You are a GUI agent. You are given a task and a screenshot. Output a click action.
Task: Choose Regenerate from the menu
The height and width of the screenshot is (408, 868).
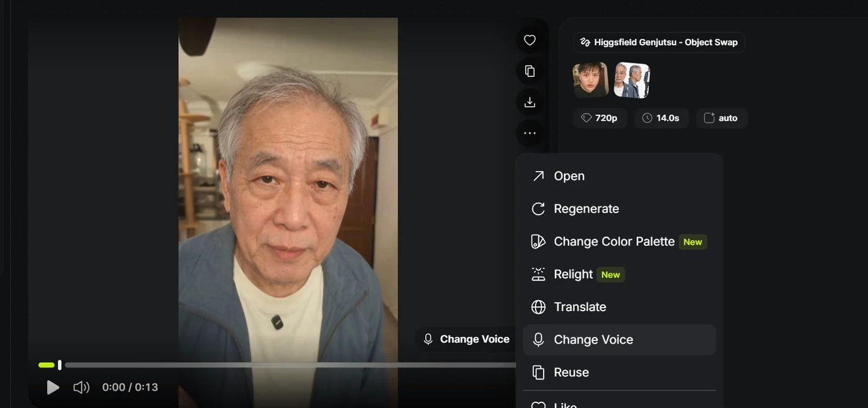pos(619,209)
